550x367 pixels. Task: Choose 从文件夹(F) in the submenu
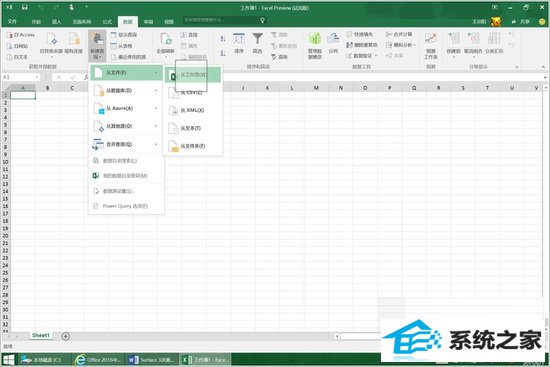[193, 146]
